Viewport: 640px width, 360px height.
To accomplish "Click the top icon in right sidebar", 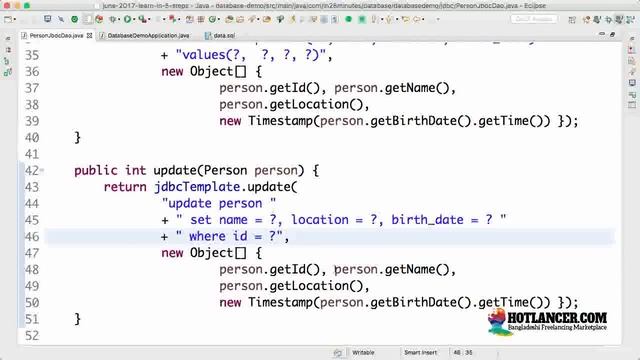I will (x=632, y=38).
